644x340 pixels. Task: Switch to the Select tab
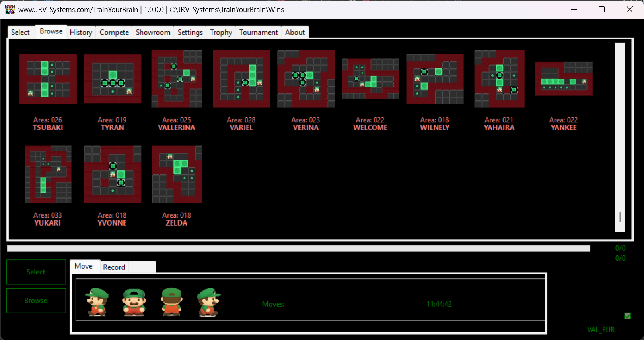point(20,32)
